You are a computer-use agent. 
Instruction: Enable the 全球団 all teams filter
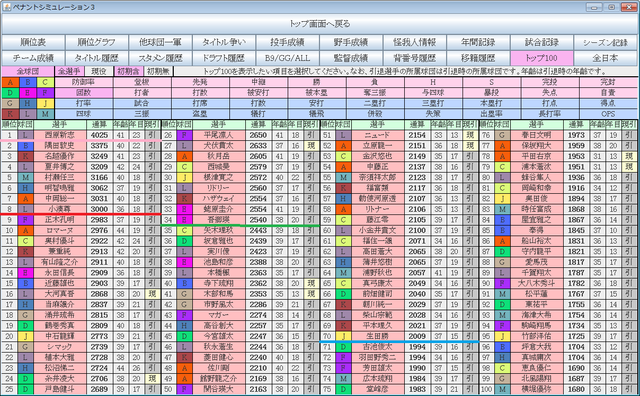(x=28, y=71)
